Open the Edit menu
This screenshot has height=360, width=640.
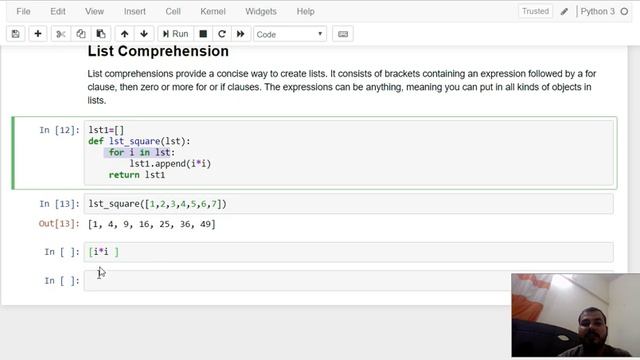pyautogui.click(x=58, y=11)
